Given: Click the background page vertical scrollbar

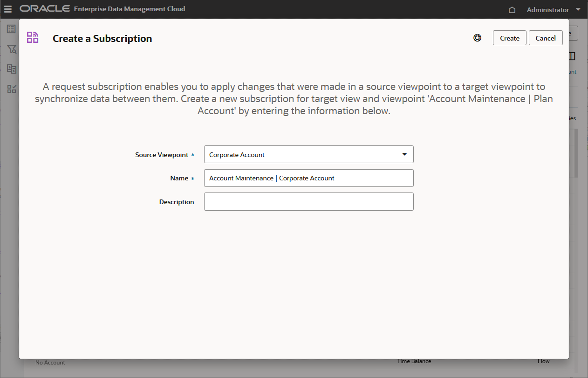Looking at the screenshot, I should [576, 154].
